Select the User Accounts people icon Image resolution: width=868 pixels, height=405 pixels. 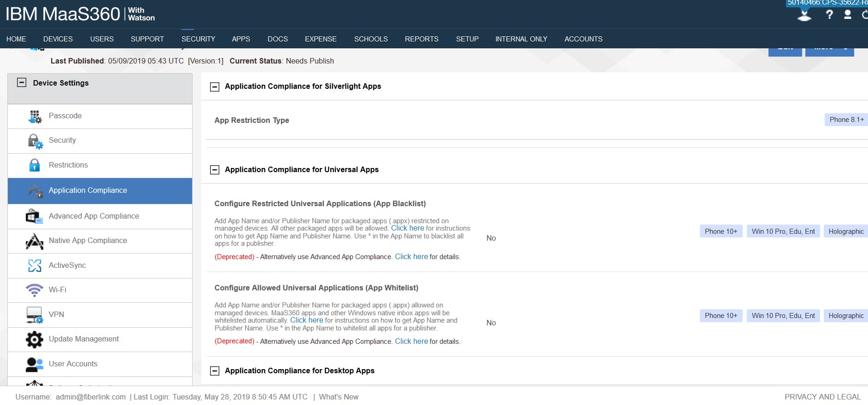(35, 364)
